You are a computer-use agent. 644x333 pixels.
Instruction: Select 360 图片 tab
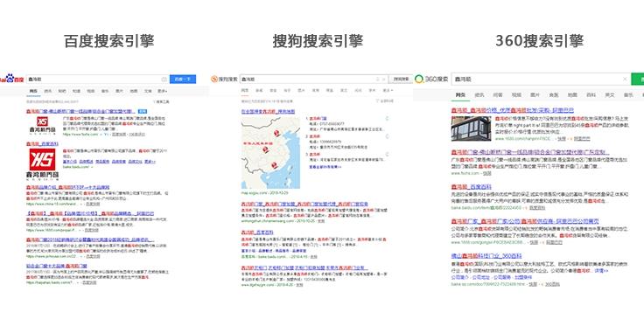tap(535, 94)
